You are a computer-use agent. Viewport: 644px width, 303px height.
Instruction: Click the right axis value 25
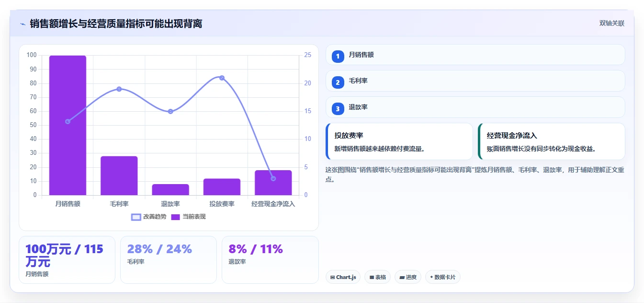(307, 55)
